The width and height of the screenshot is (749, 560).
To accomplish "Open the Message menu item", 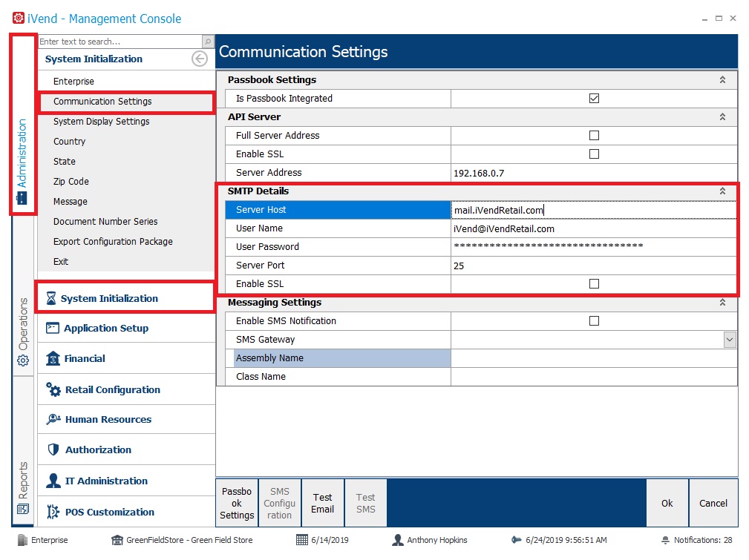I will tap(71, 202).
